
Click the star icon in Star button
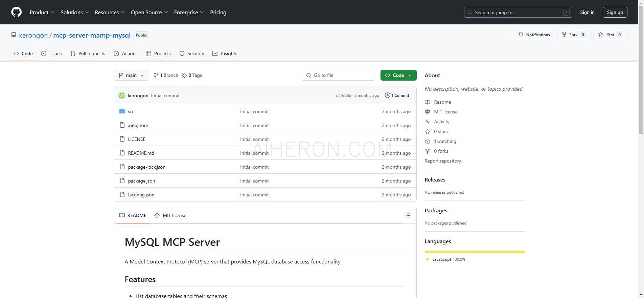pyautogui.click(x=601, y=35)
